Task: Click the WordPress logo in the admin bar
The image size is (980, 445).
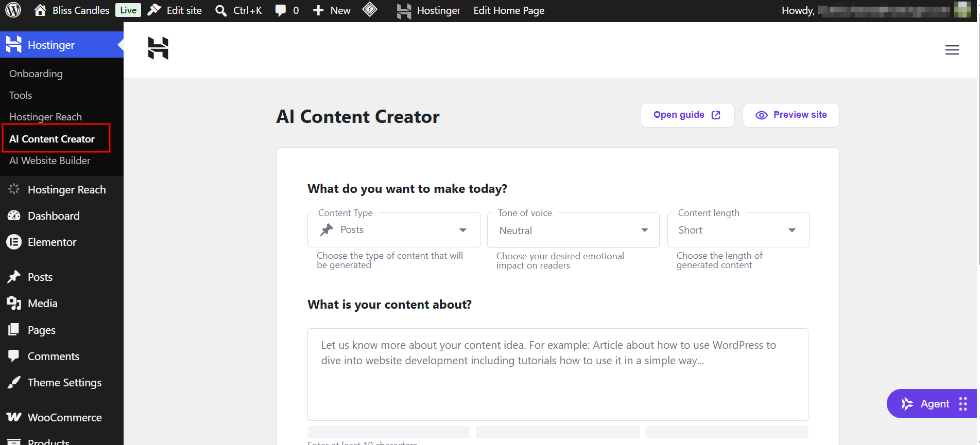Action: point(13,10)
